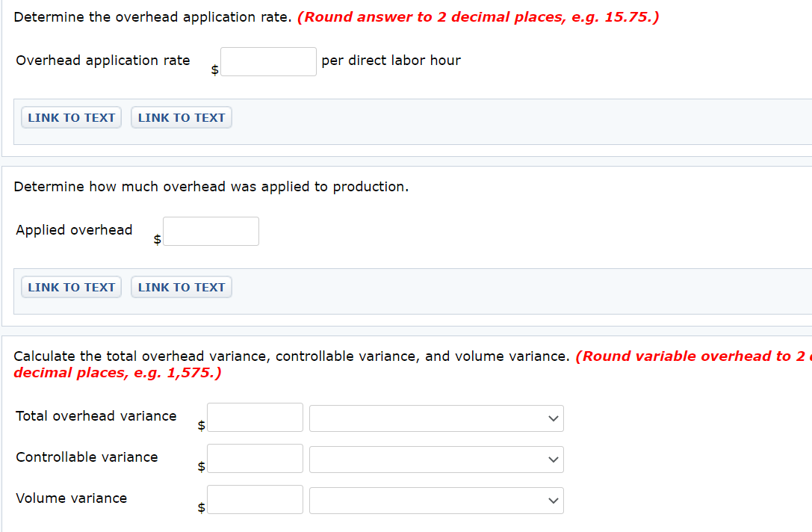Click the Overhead application rate input field
812x532 pixels.
(x=268, y=61)
